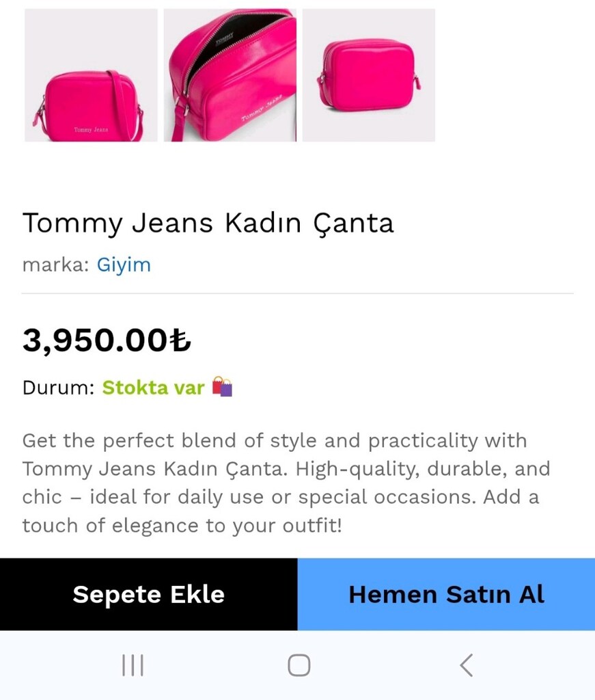Click the product description paragraph

pyautogui.click(x=286, y=483)
